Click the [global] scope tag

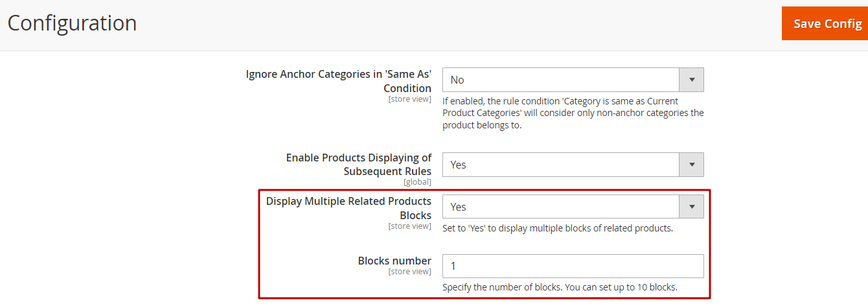(417, 182)
